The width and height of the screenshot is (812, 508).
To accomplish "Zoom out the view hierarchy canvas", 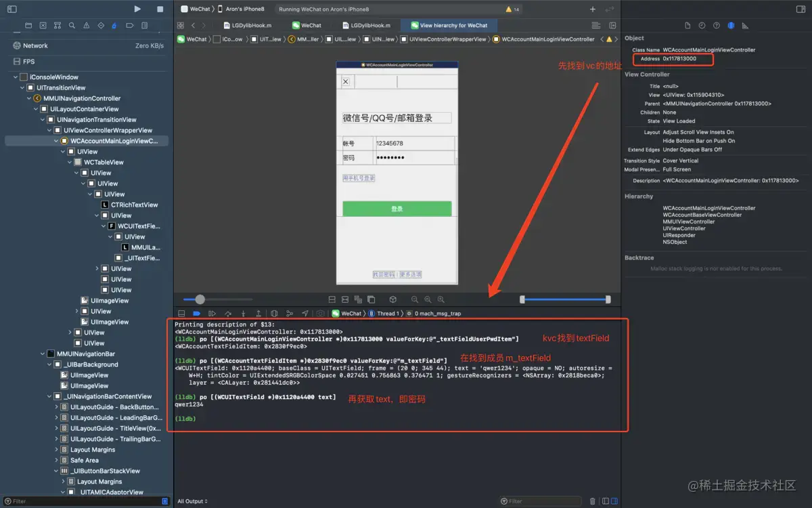I will [x=415, y=299].
